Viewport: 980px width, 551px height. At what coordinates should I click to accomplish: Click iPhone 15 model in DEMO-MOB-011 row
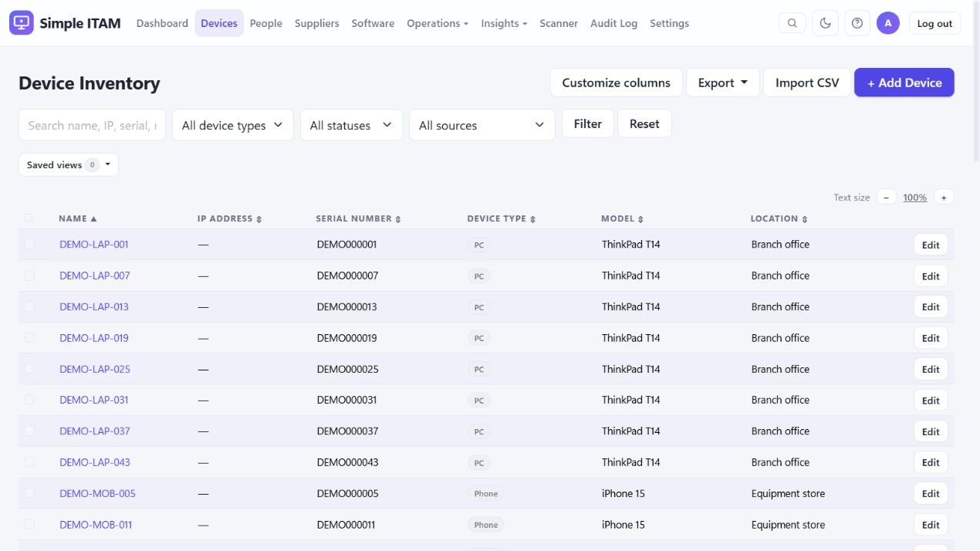coord(623,525)
